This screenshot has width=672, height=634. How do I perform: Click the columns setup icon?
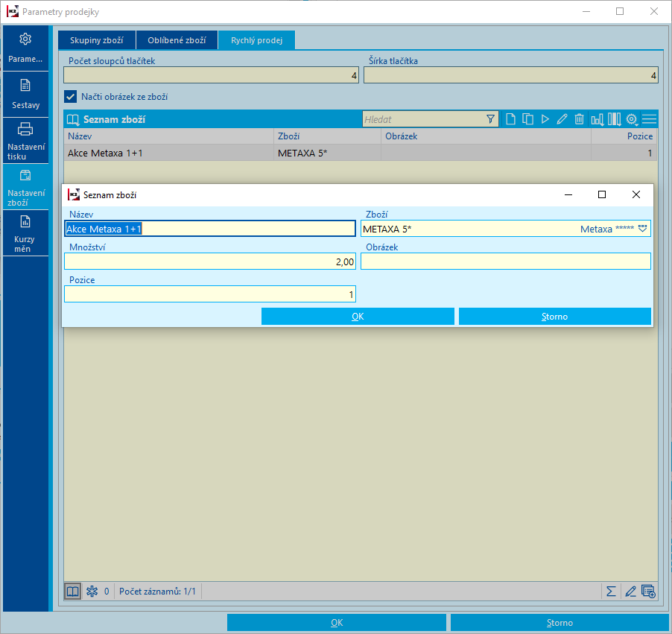click(614, 119)
